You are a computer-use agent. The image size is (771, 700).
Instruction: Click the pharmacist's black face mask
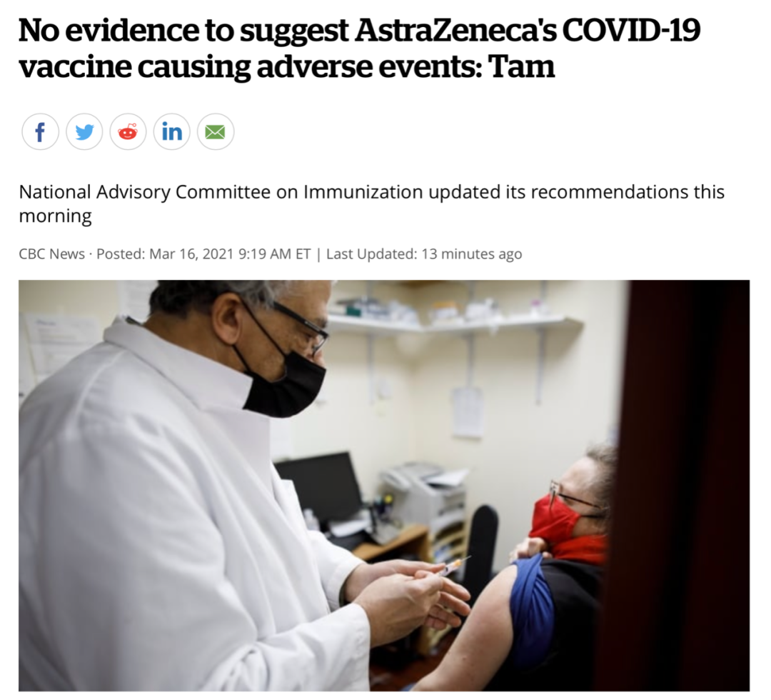285,381
